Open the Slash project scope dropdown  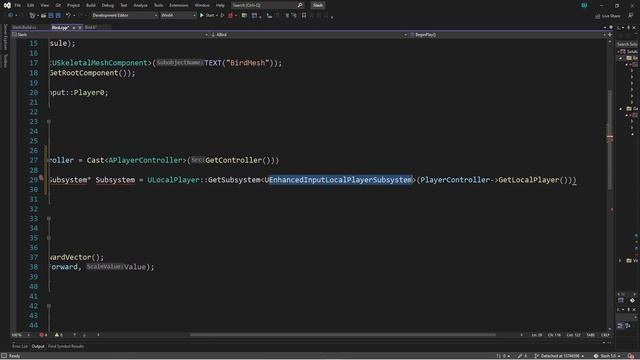tap(110, 35)
